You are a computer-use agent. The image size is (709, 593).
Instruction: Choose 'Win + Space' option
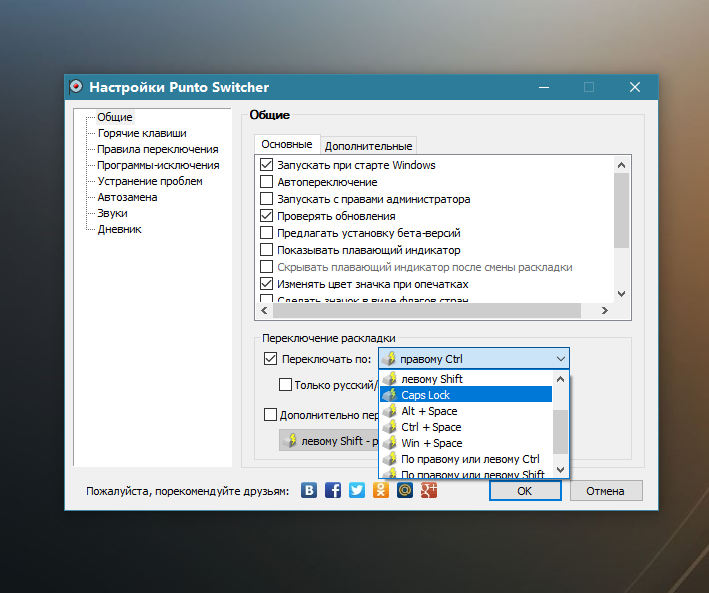(466, 443)
